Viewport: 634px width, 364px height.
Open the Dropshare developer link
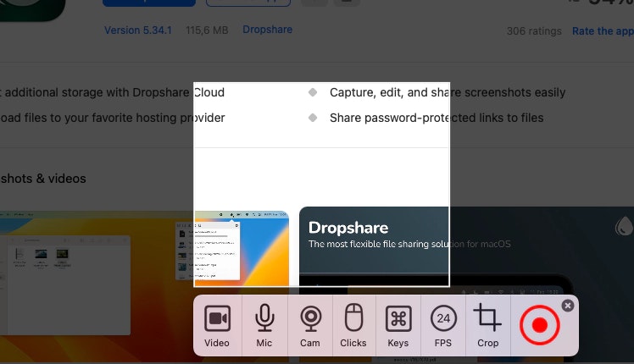tap(267, 30)
